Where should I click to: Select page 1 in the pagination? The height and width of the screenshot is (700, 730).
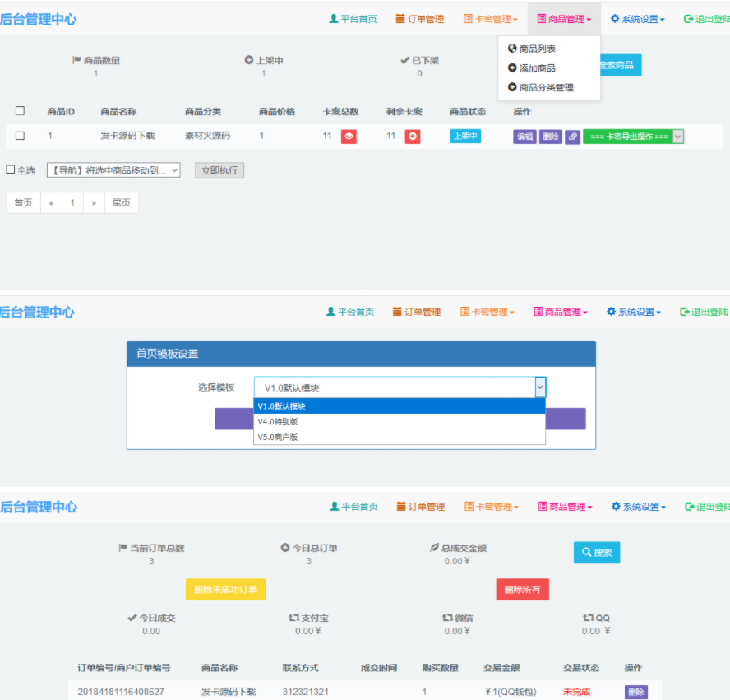tap(72, 202)
